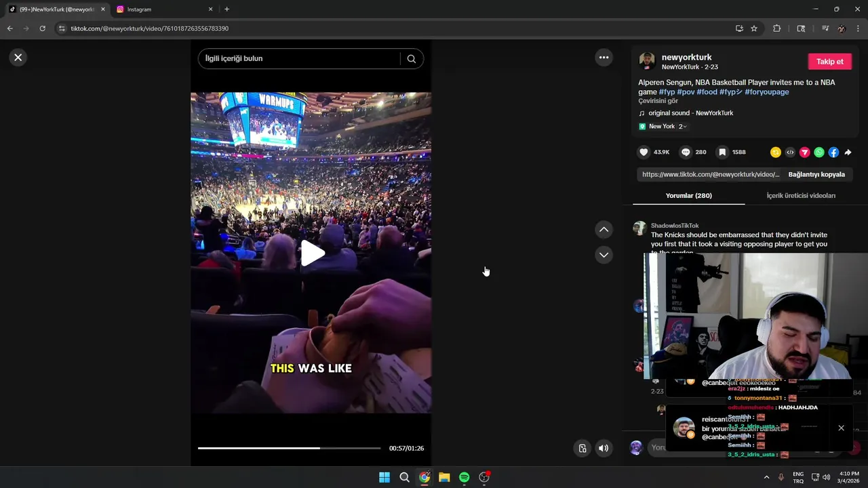Image resolution: width=868 pixels, height=488 pixels.
Task: Click the install app icon in address bar
Action: tap(739, 28)
